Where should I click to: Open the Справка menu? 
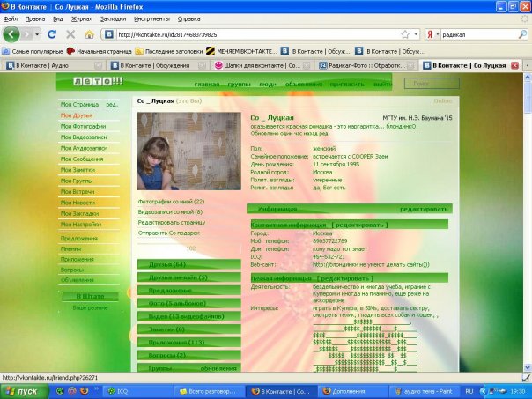(188, 19)
